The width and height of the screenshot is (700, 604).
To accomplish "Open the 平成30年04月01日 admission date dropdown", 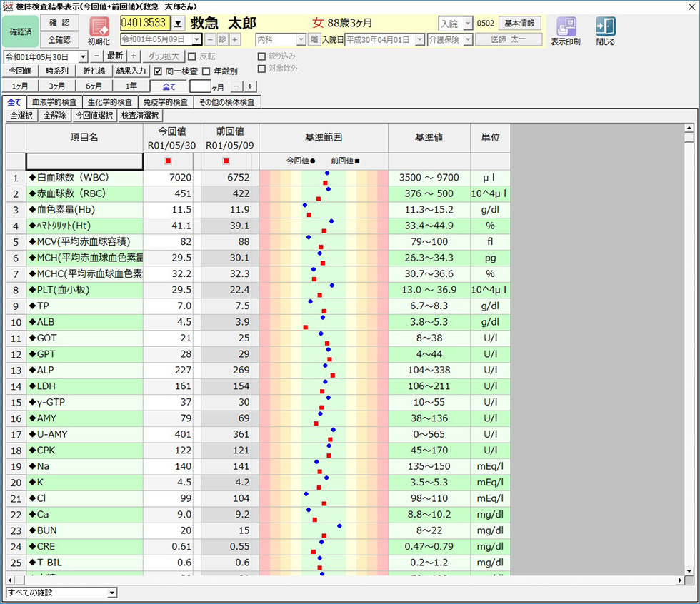I will [420, 40].
